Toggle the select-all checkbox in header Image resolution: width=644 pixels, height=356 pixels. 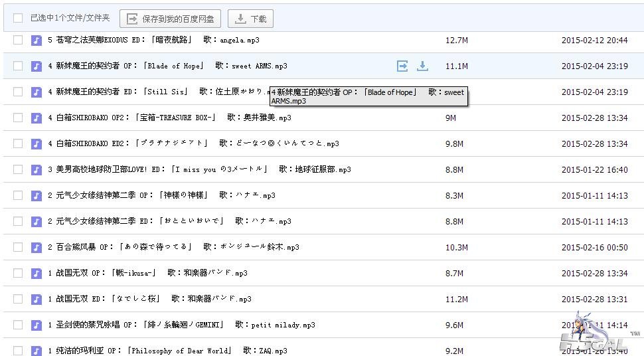(x=18, y=19)
